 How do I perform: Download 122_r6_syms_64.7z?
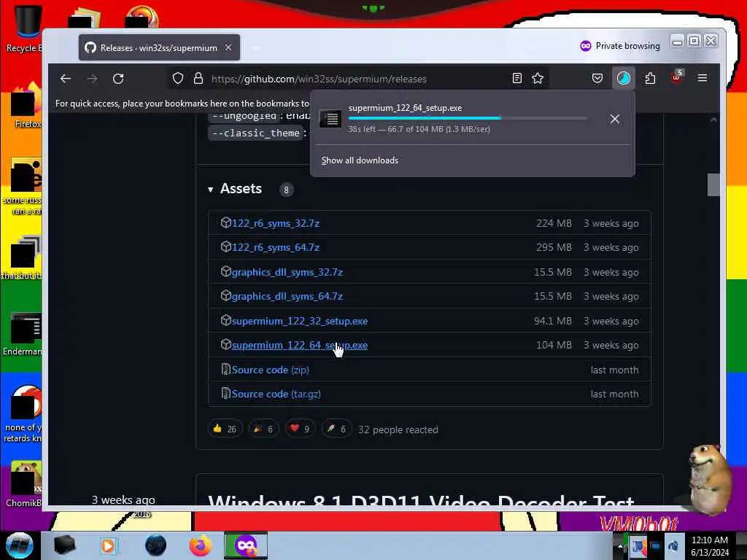click(x=275, y=248)
